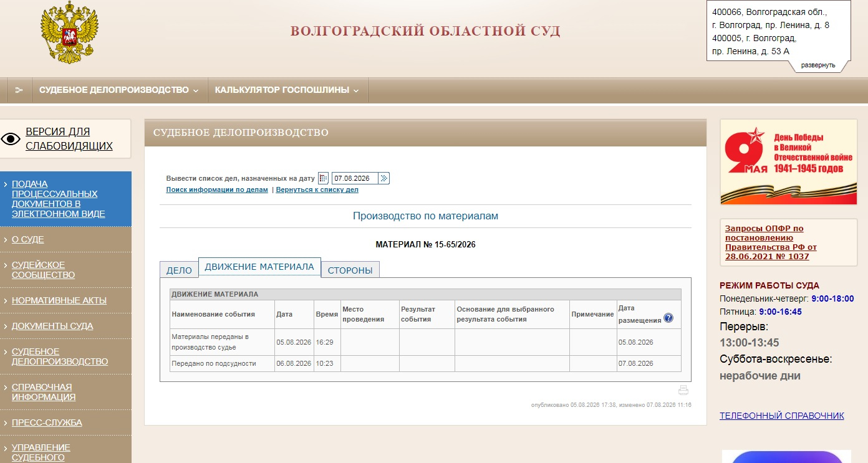Open СУДЕБНОЕ ДЕЛОПРОИЗВОДСТВО in the left sidebar
868x463 pixels.
60,356
